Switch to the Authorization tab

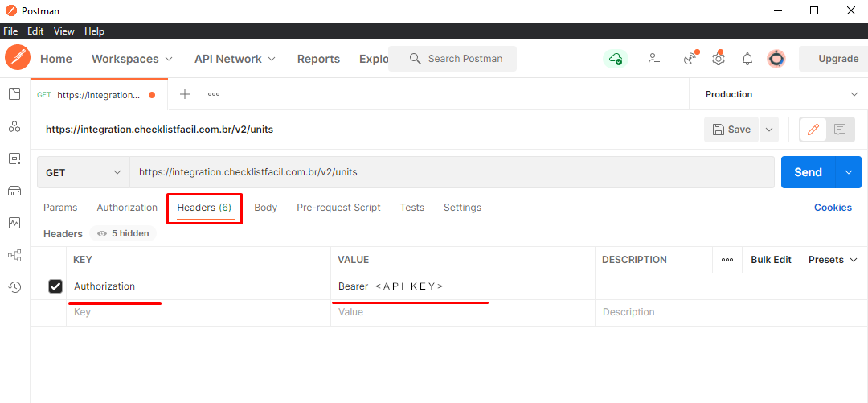point(127,208)
